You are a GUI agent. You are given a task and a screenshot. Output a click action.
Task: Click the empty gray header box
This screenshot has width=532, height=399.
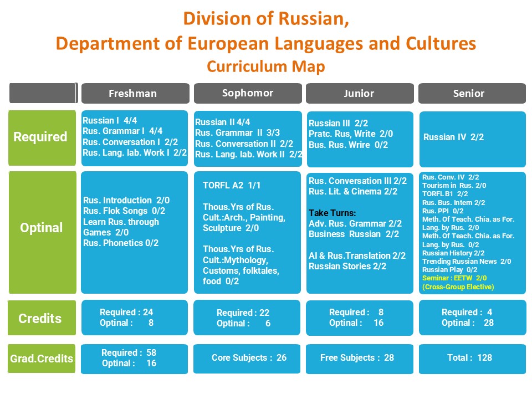(x=43, y=93)
